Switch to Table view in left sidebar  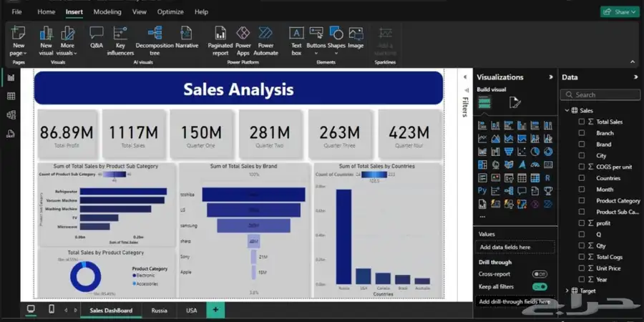(11, 96)
